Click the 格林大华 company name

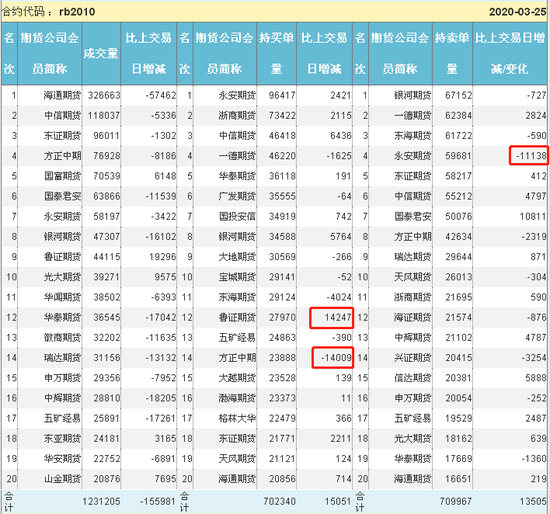(237, 419)
